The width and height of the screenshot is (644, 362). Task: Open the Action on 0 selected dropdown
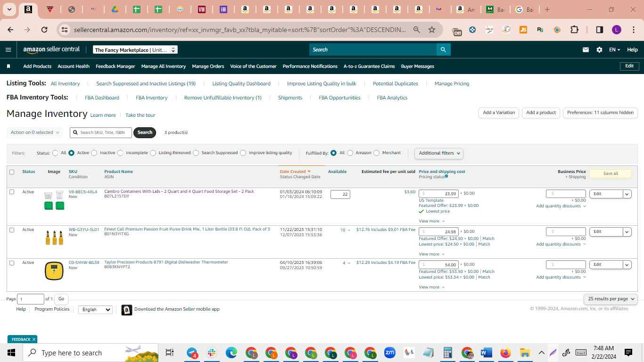point(35,132)
